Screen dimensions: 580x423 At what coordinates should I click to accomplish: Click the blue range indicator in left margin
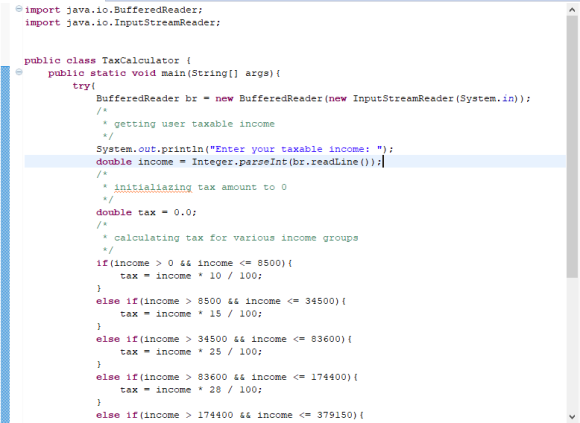(x=5, y=244)
